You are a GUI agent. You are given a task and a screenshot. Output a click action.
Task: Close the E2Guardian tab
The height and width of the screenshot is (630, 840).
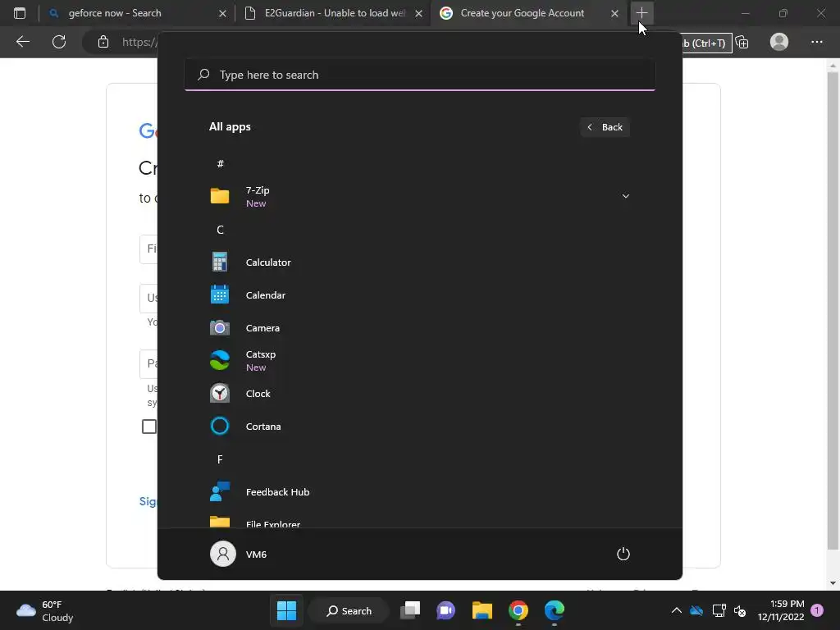[419, 13]
